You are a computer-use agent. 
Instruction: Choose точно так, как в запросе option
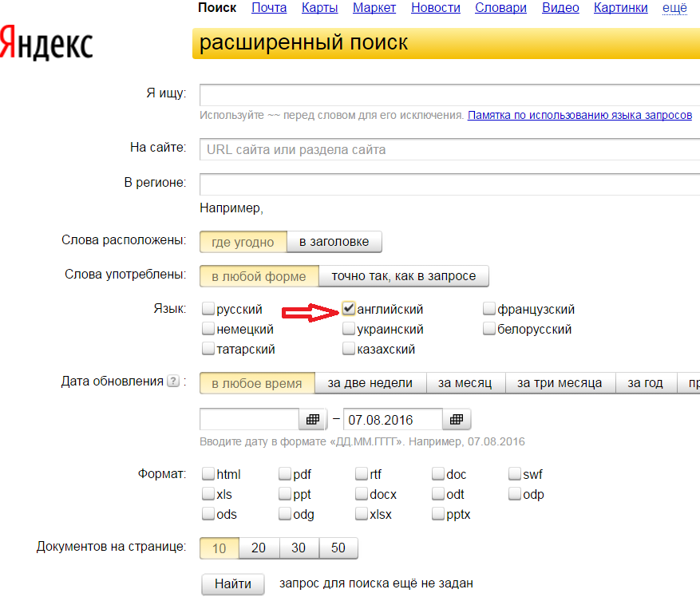click(404, 276)
